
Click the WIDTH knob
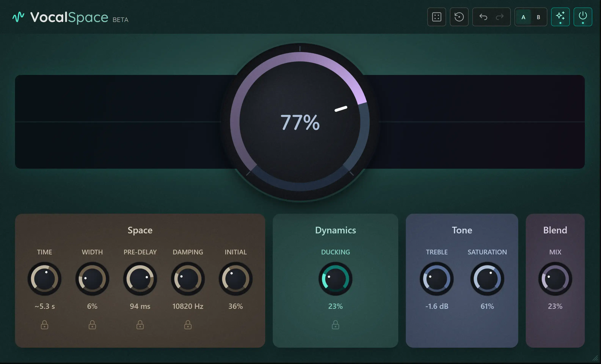pos(92,279)
